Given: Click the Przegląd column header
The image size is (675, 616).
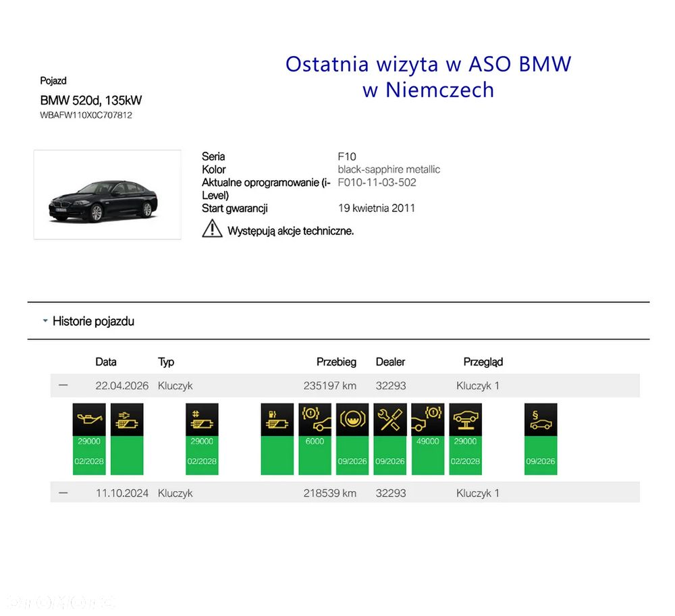Looking at the screenshot, I should pyautogui.click(x=483, y=362).
